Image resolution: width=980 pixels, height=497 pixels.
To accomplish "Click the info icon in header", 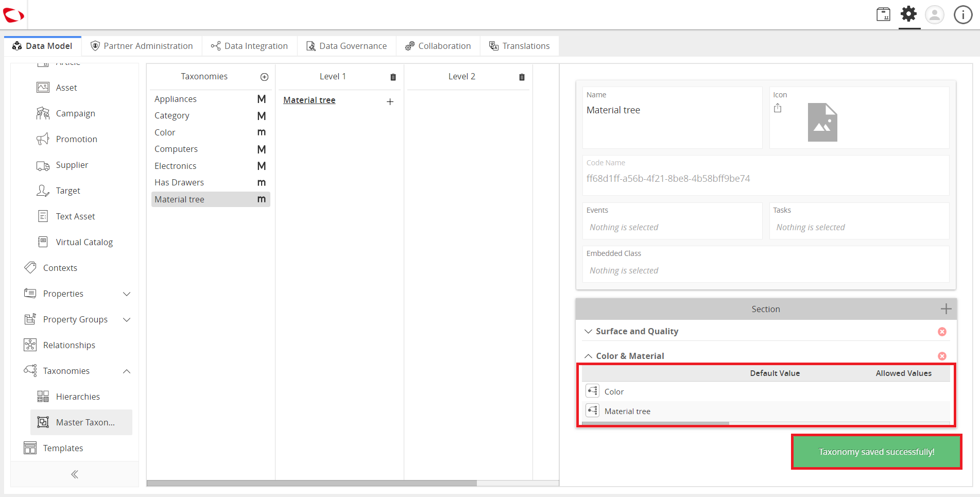I will pos(963,14).
